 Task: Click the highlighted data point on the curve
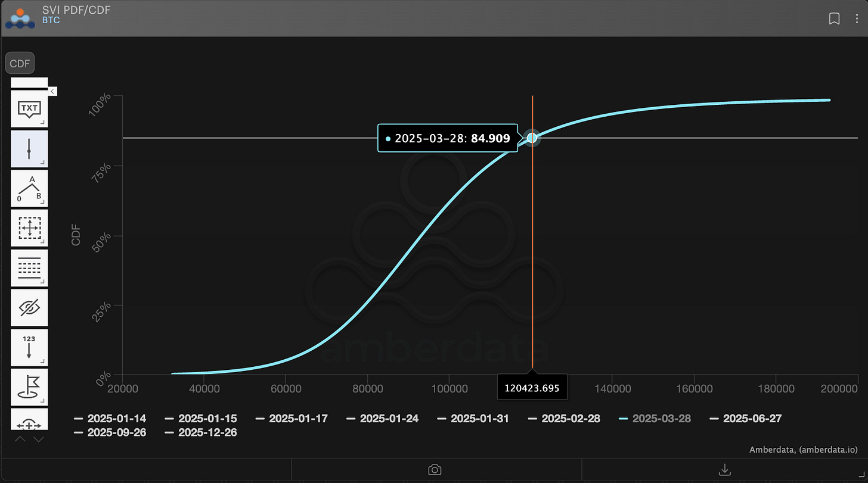pyautogui.click(x=532, y=138)
